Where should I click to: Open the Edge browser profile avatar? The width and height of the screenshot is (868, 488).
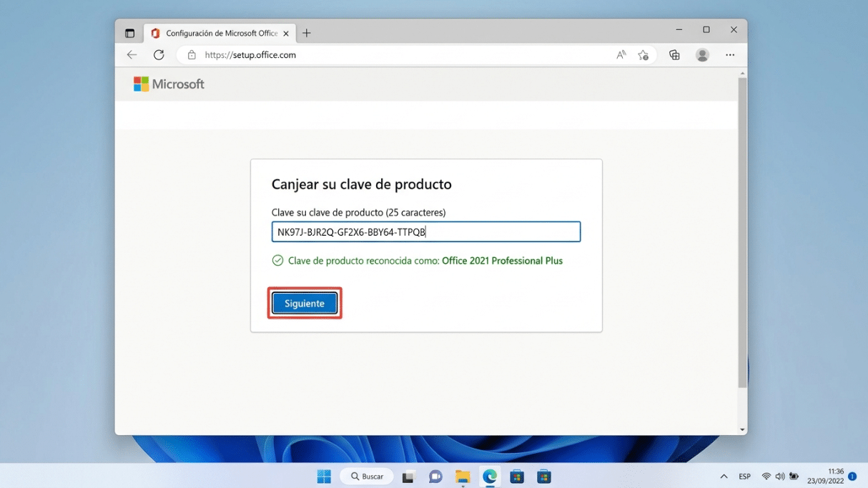702,54
